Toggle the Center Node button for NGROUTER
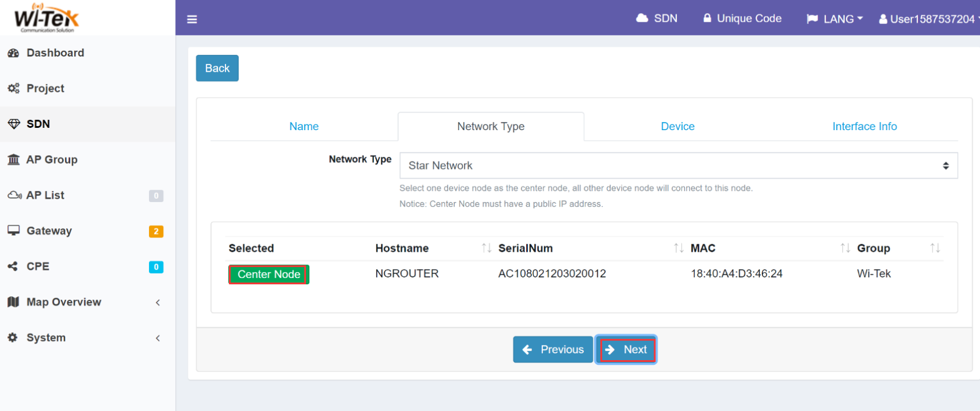The image size is (980, 411). coord(269,274)
